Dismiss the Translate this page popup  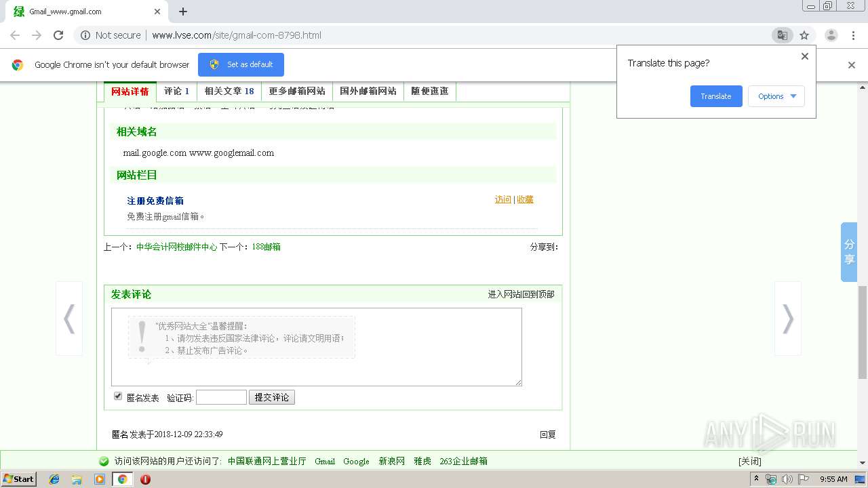click(x=805, y=56)
